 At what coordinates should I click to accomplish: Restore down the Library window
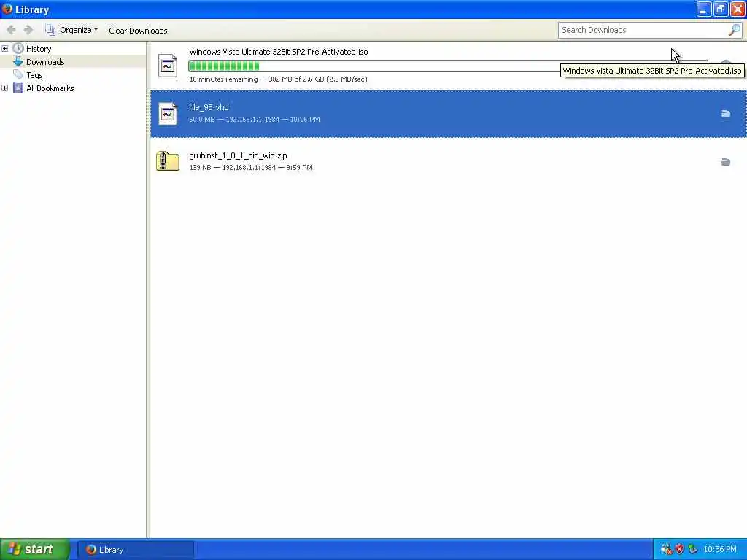720,9
